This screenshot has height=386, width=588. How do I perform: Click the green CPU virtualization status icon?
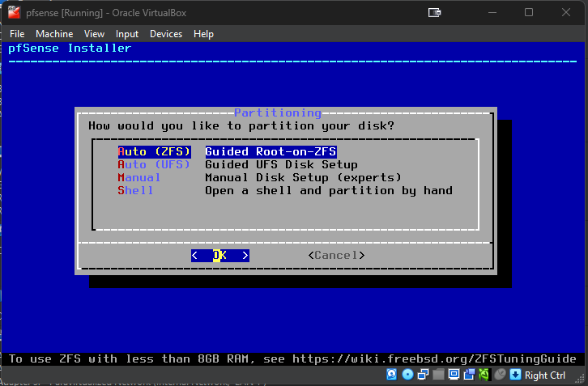[484, 375]
